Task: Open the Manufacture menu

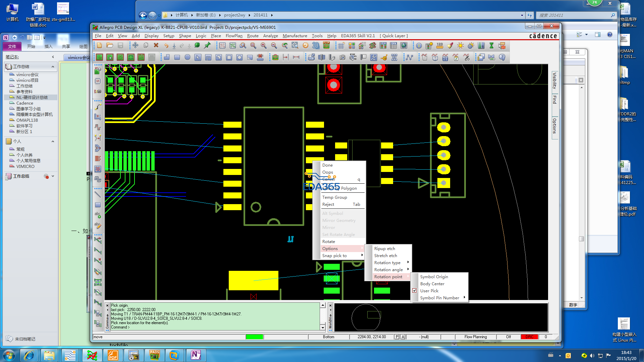Action: (x=294, y=36)
